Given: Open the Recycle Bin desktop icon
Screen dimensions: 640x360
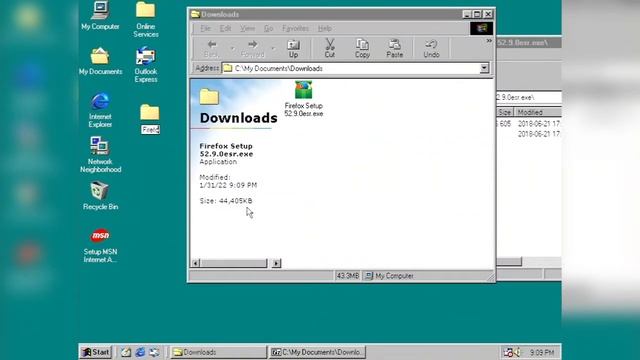Looking at the screenshot, I should point(100,196).
